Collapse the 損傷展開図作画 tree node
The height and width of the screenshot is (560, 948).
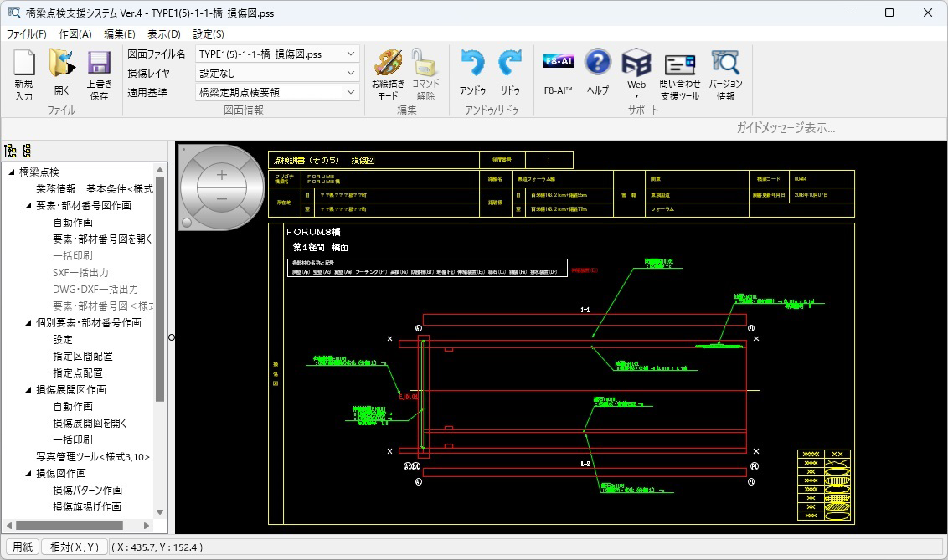[x=29, y=389]
